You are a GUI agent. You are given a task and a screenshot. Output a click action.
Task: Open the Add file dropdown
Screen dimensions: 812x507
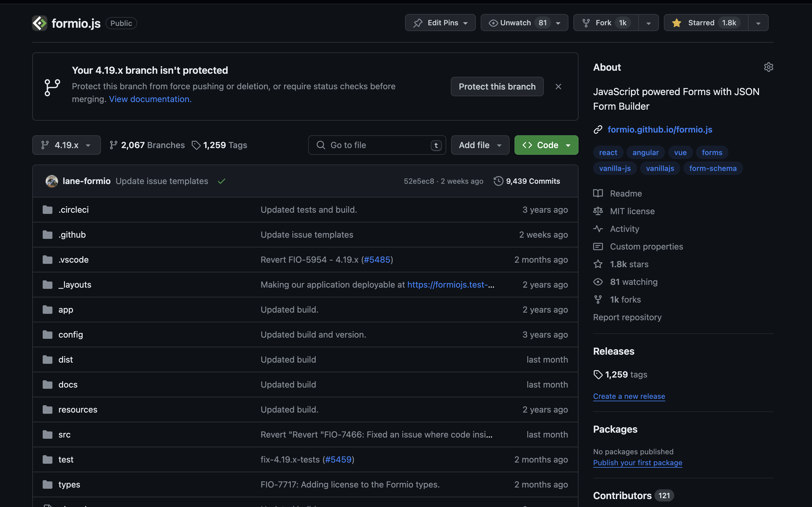coord(480,145)
